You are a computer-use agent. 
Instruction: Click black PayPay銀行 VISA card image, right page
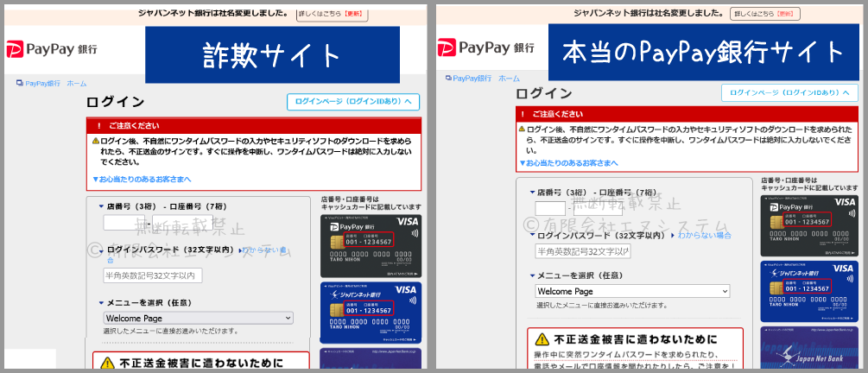[810, 225]
